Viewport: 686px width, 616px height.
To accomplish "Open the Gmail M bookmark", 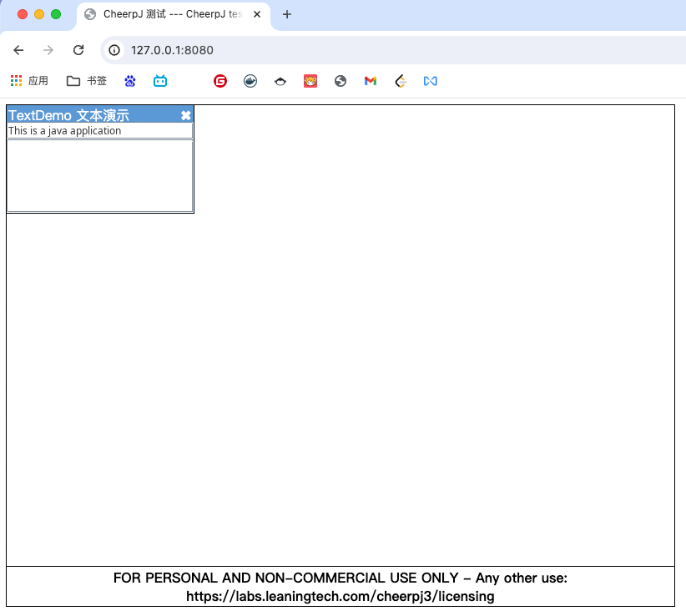I will point(371,81).
